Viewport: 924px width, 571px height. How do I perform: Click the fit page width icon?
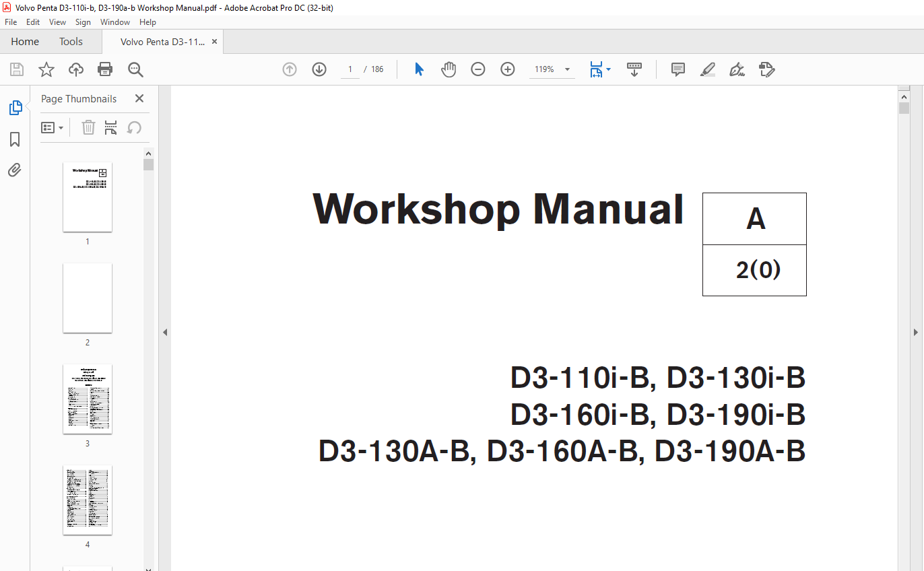tap(596, 69)
